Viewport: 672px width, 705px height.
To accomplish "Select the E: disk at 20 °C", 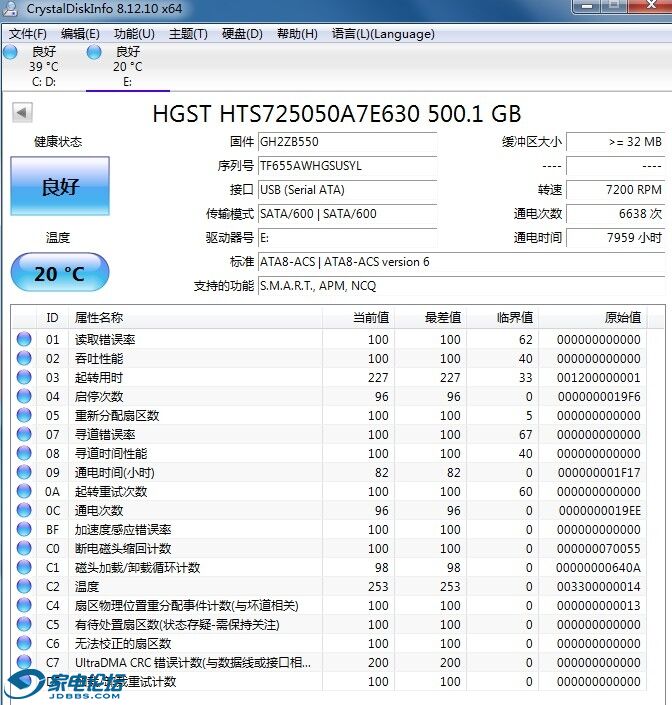I will tap(128, 67).
